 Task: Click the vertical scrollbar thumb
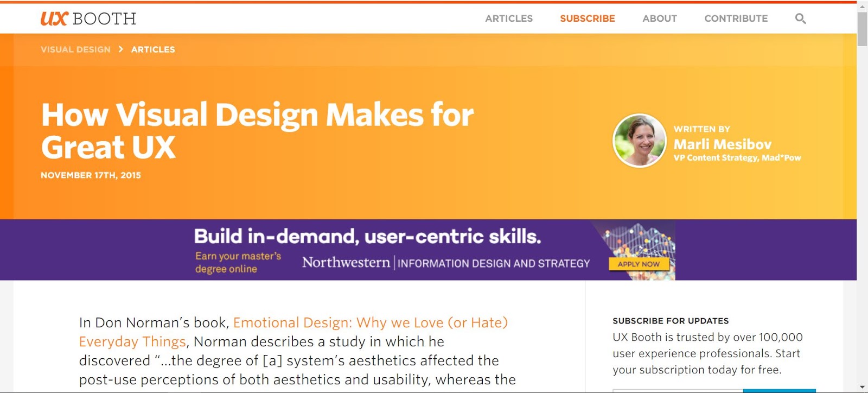pyautogui.click(x=862, y=29)
